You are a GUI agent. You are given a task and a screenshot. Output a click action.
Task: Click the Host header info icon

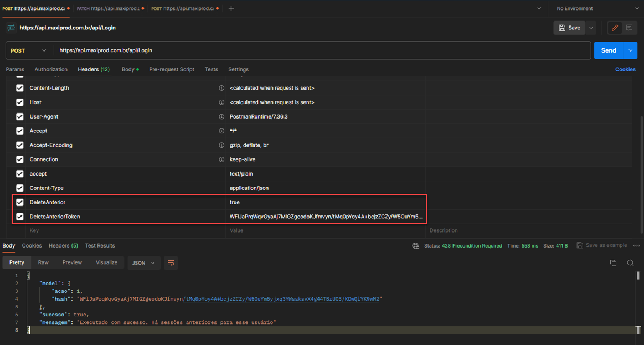[221, 102]
